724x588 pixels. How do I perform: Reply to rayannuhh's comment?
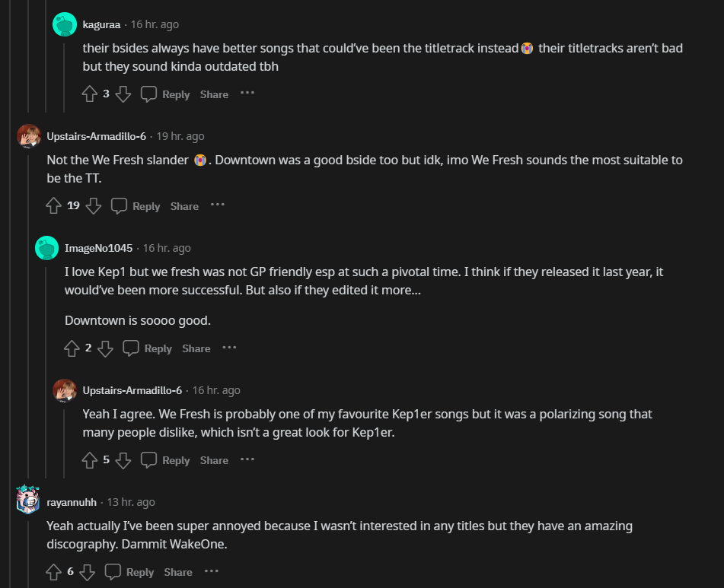pyautogui.click(x=130, y=572)
